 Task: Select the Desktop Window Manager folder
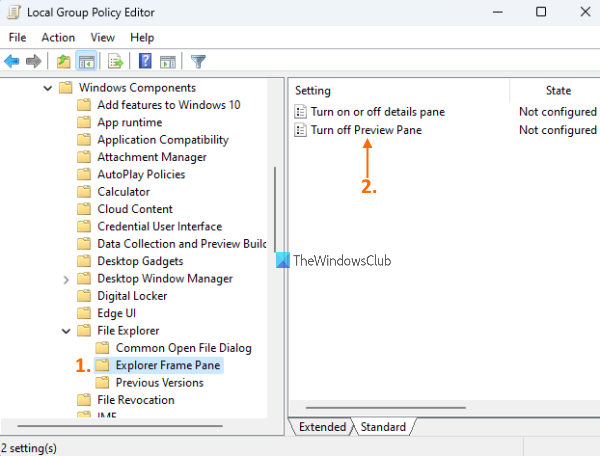point(165,278)
